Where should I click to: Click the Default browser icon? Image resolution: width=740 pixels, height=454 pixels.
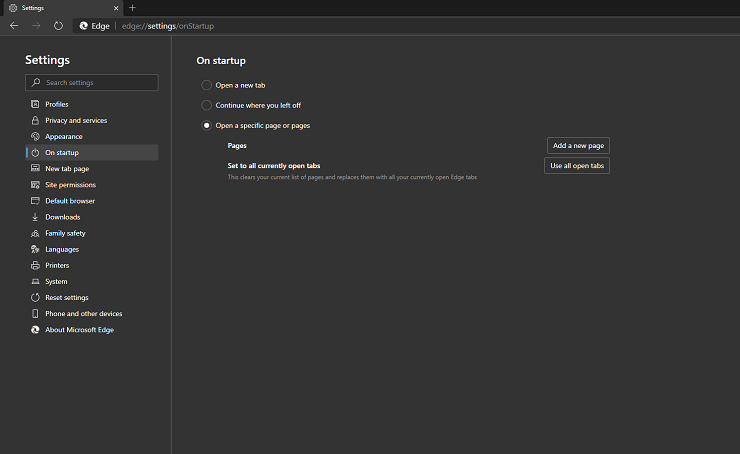[35, 201]
